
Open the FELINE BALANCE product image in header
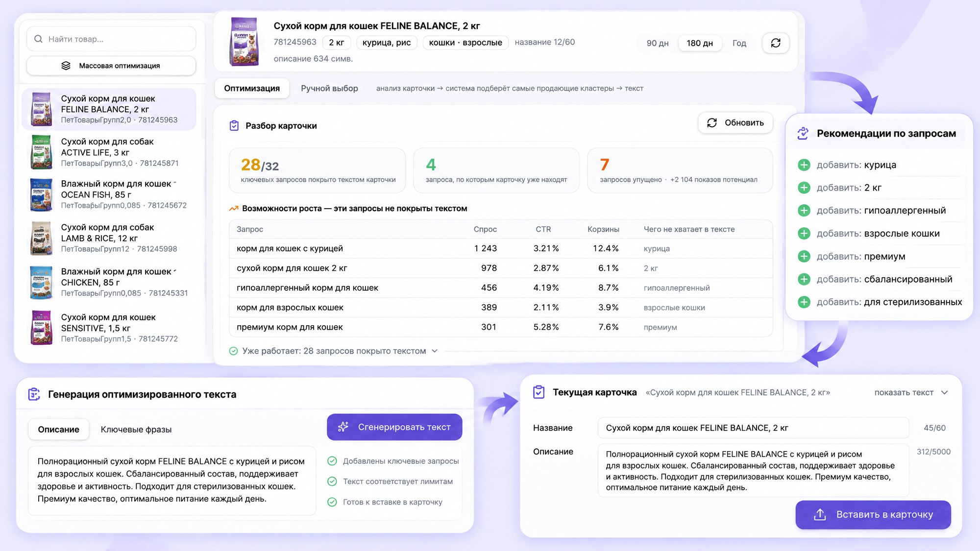[x=244, y=42]
